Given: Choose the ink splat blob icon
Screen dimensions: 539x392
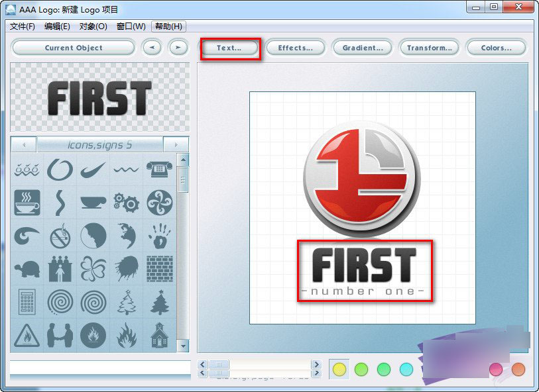Looking at the screenshot, I should coord(126,269).
